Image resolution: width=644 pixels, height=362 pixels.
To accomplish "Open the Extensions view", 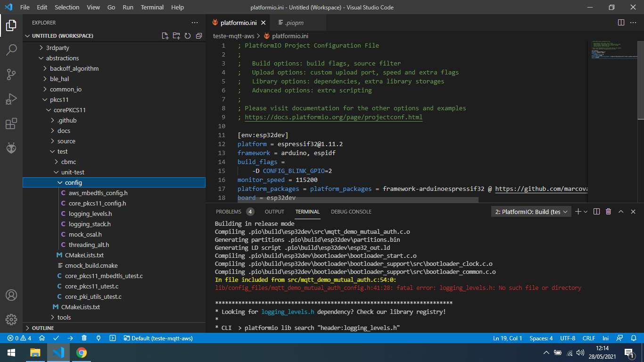I will coord(11,124).
